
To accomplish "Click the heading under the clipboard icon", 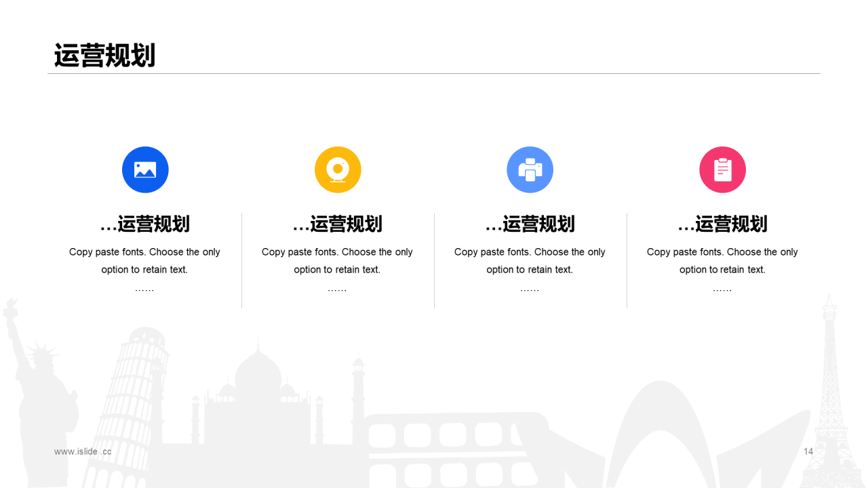I will [x=722, y=224].
